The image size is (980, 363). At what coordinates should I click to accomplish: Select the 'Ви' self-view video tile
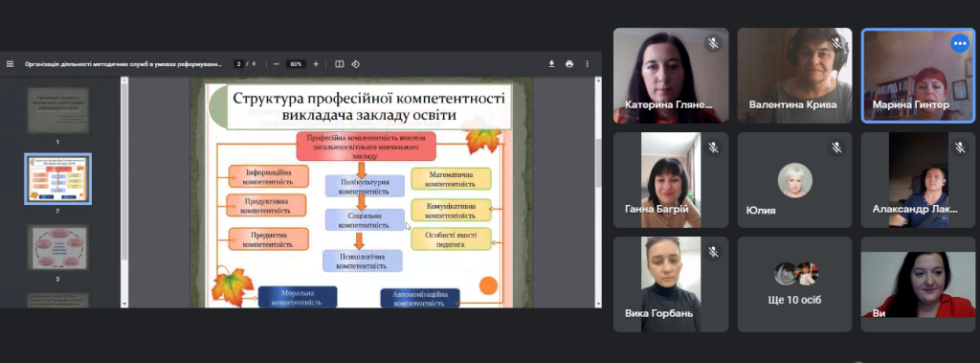tap(918, 284)
